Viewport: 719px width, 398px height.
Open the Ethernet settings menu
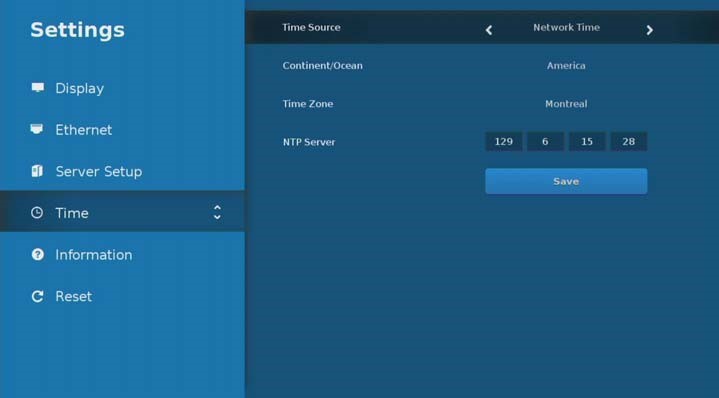point(122,130)
